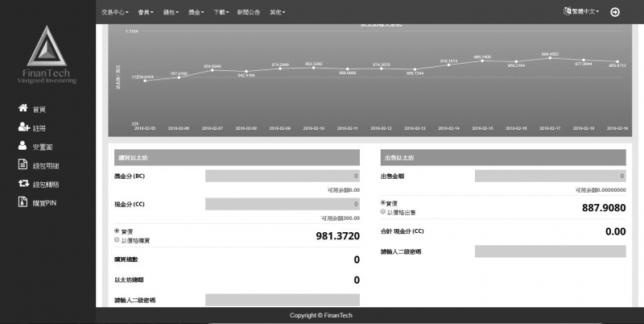The height and width of the screenshot is (324, 644).
Task: Select 以價格購買 radio in buy panel
Action: tap(118, 239)
